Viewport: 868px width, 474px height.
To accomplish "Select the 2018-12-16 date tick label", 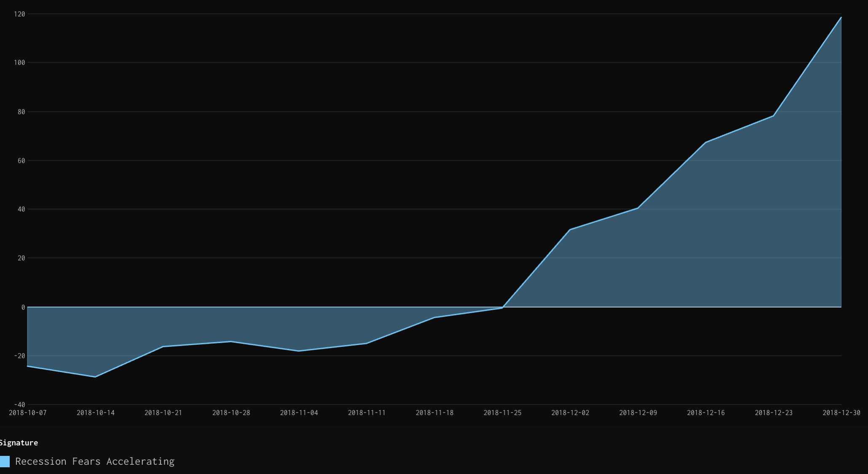I will 706,413.
